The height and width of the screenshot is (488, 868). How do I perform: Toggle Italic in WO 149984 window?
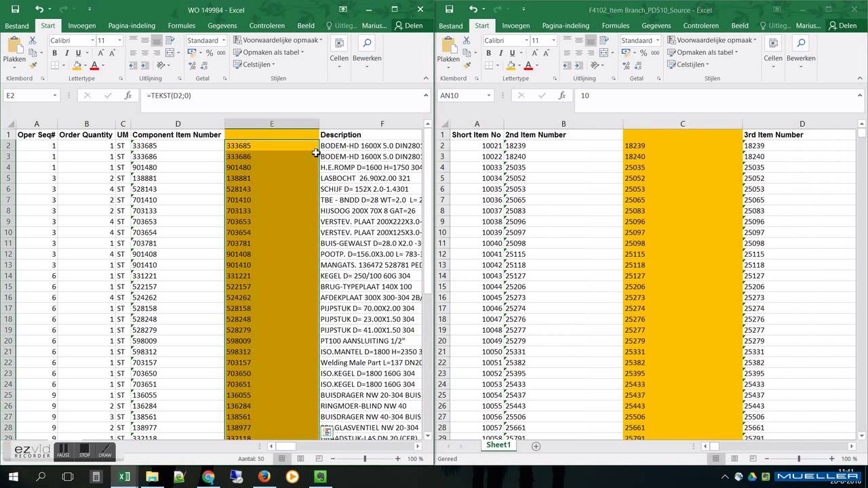coord(66,53)
